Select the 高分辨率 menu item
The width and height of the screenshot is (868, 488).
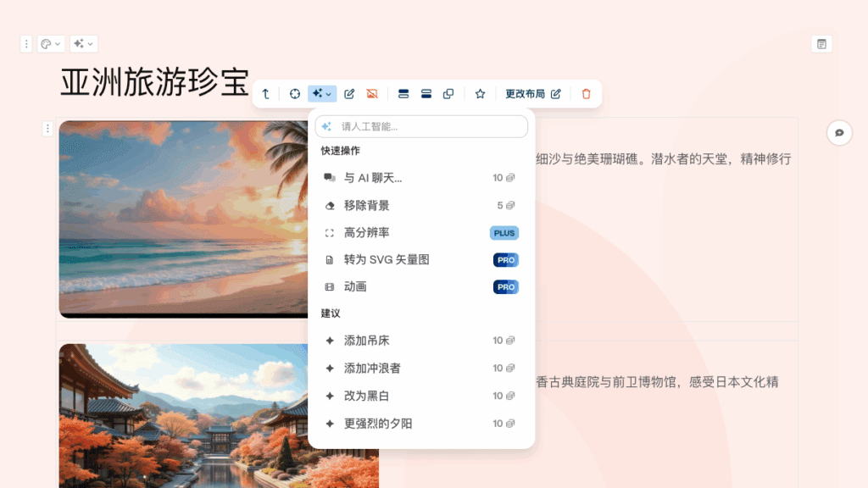(421, 233)
